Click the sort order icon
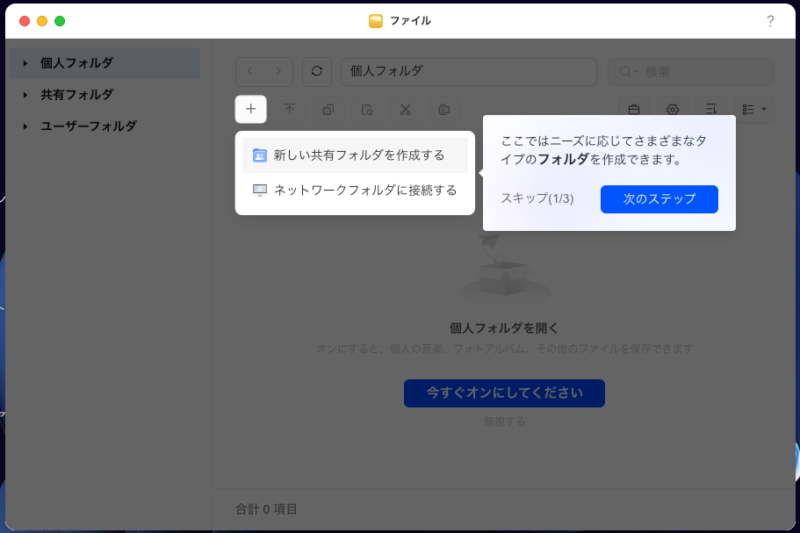 pos(710,109)
